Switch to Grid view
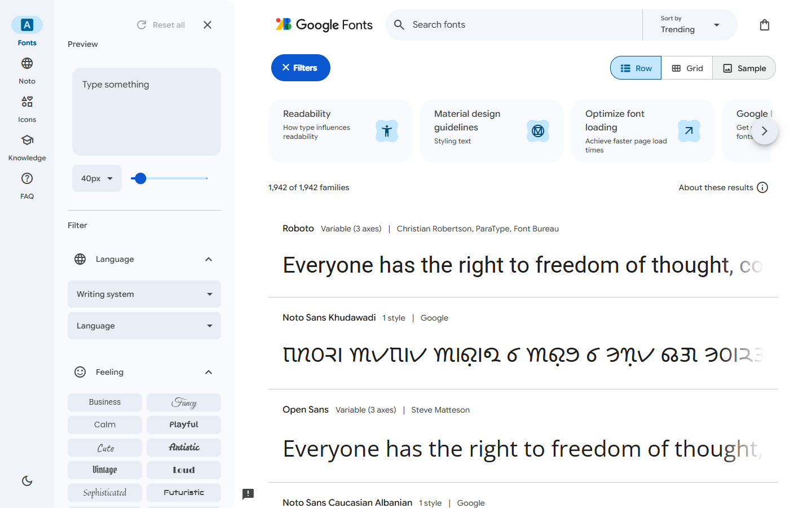The image size is (812, 508). point(687,68)
